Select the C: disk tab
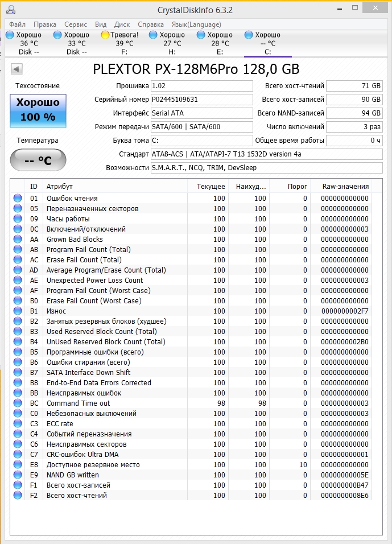 (x=267, y=51)
